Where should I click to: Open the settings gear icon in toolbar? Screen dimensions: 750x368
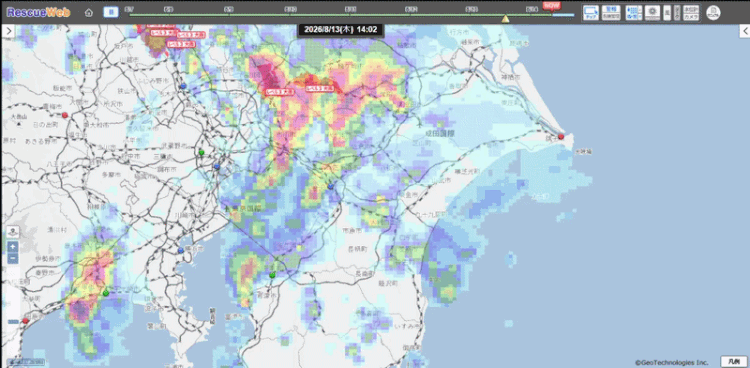coord(652,12)
